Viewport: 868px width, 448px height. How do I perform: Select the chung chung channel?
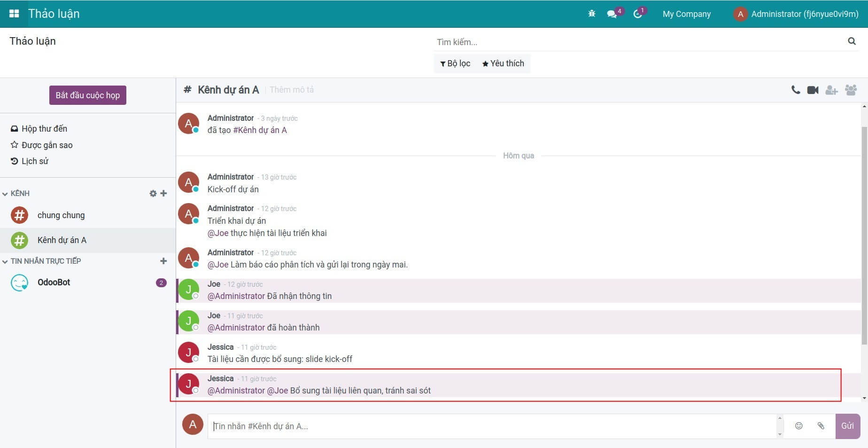(x=61, y=215)
